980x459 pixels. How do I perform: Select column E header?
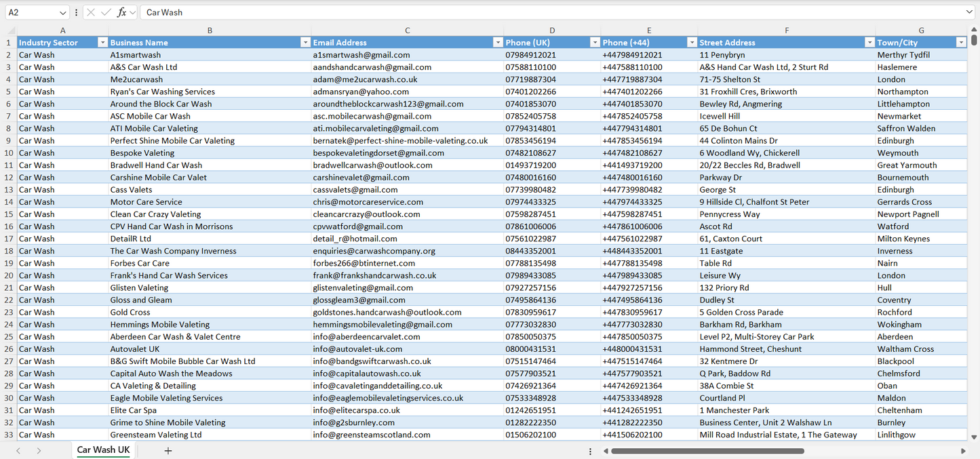(649, 31)
